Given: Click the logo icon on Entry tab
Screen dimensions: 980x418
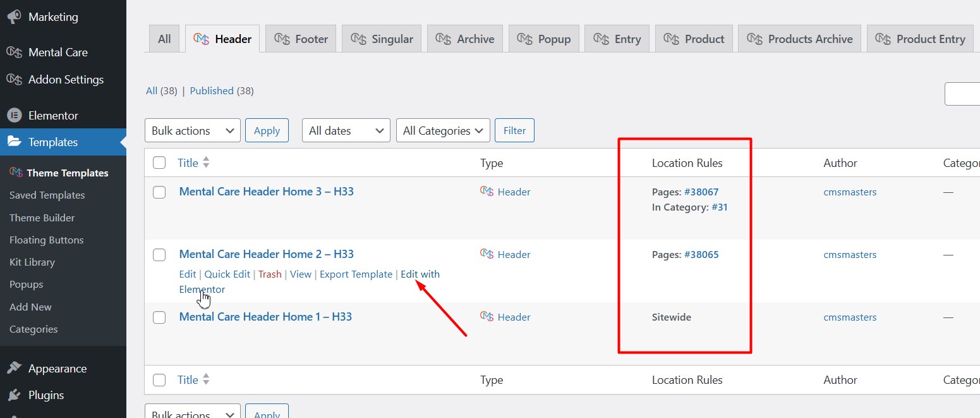Looking at the screenshot, I should [x=601, y=39].
